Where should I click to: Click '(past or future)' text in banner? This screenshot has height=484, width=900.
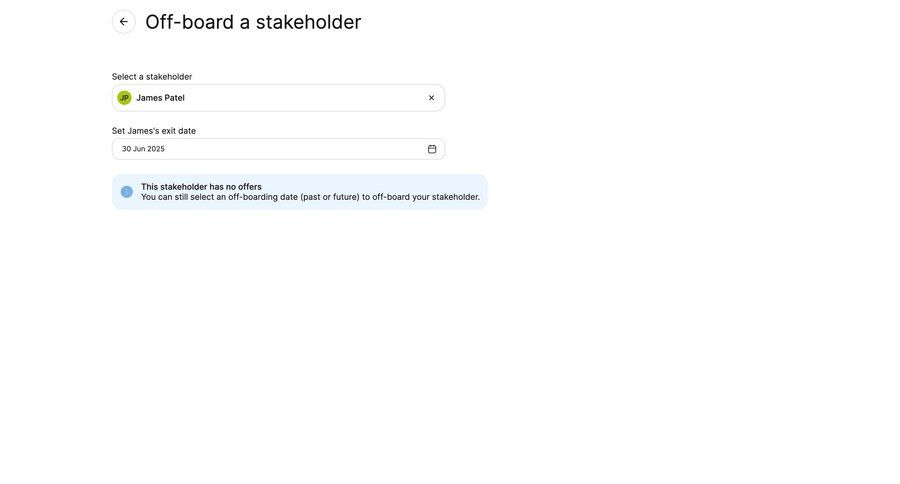pyautogui.click(x=329, y=197)
